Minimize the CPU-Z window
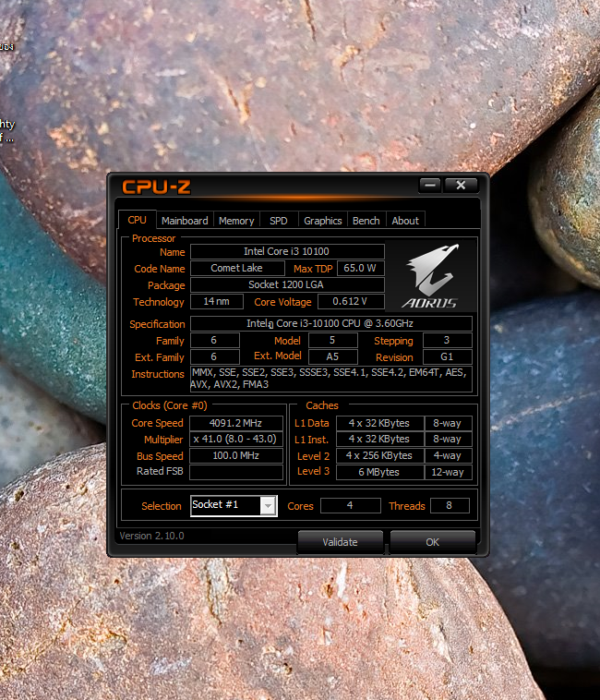Screen dimensions: 600x700 click(430, 185)
